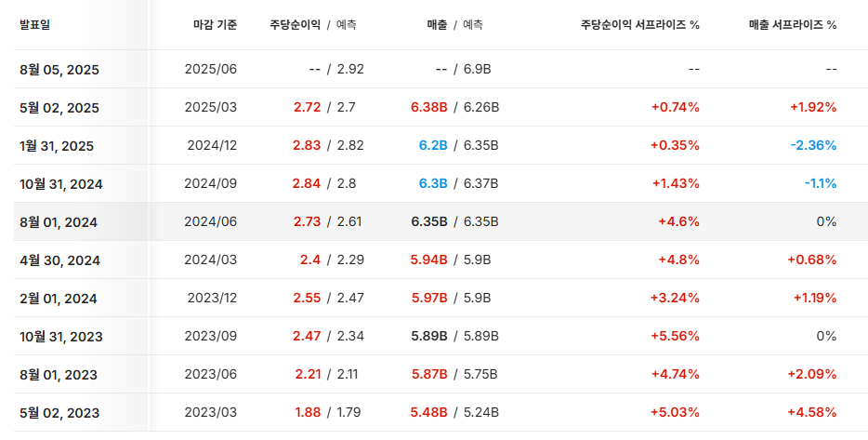This screenshot has height=440, width=868.
Task: Click the EPS surprise +4.8%
Action: pyautogui.click(x=678, y=260)
